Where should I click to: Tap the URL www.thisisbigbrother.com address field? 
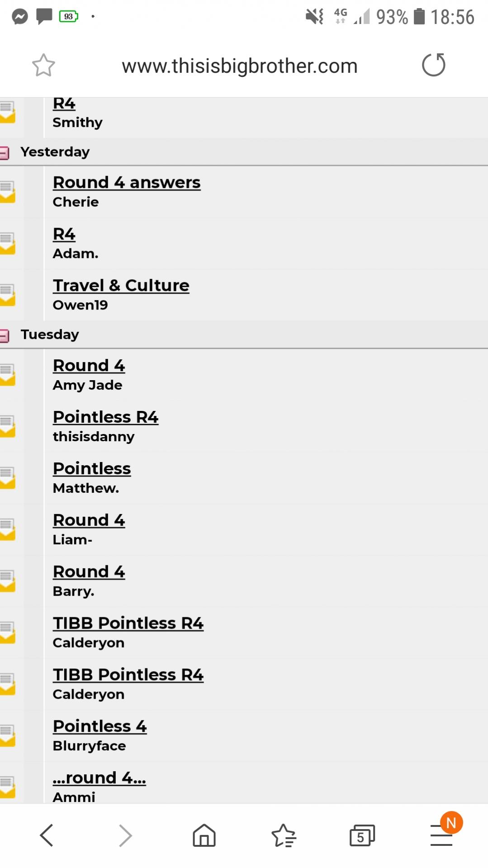click(x=239, y=66)
